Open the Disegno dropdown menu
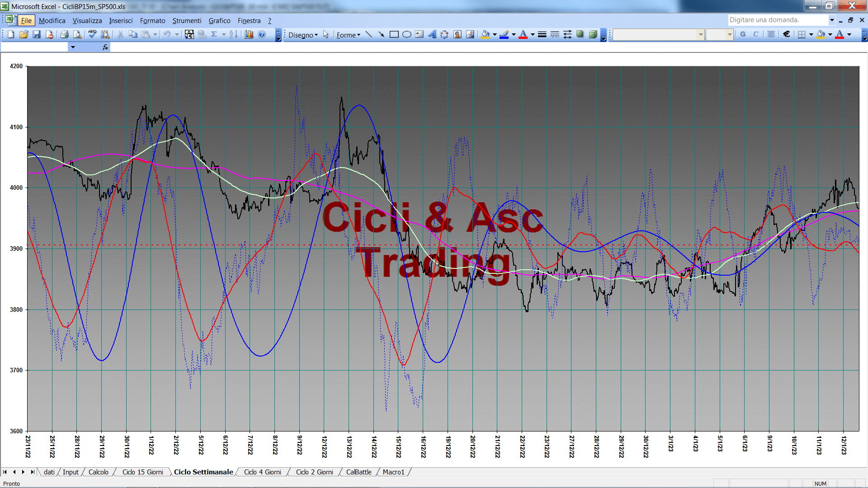 tap(303, 35)
